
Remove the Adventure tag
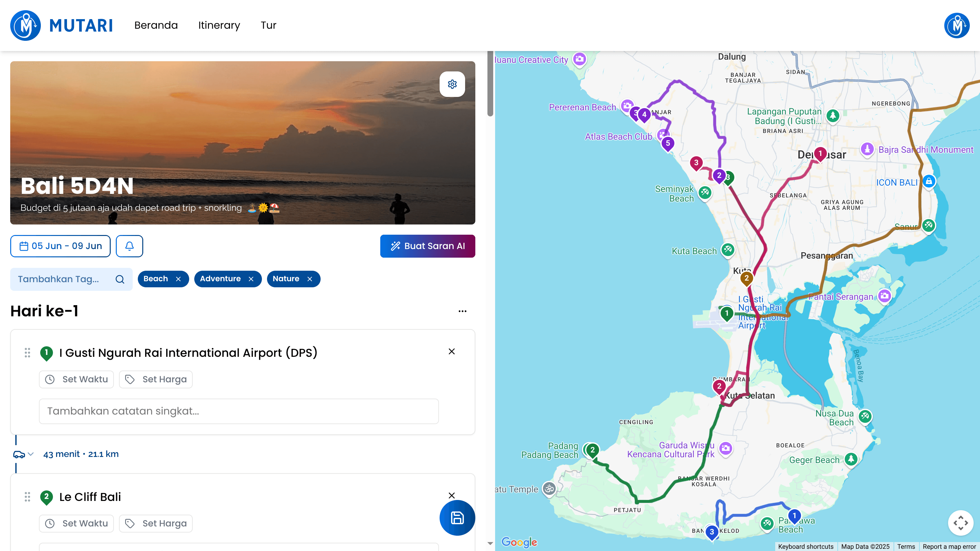tap(251, 279)
